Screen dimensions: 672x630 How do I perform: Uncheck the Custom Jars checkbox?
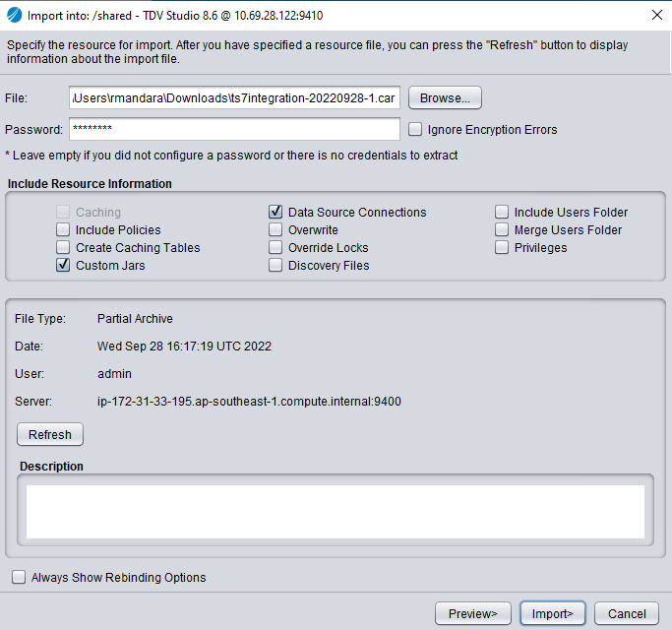point(63,265)
